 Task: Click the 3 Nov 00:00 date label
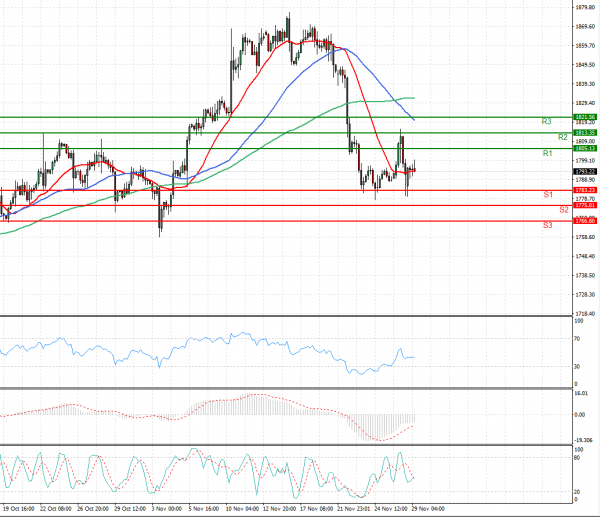(166, 509)
